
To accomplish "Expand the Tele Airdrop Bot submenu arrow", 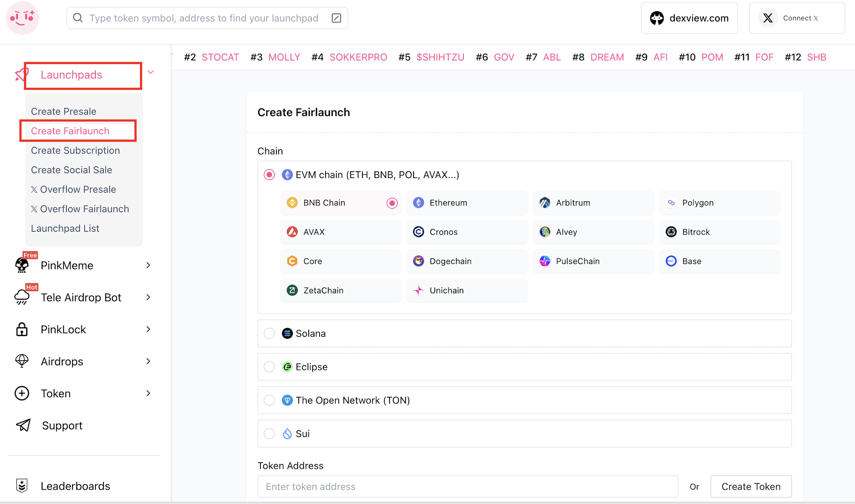I will [x=148, y=297].
